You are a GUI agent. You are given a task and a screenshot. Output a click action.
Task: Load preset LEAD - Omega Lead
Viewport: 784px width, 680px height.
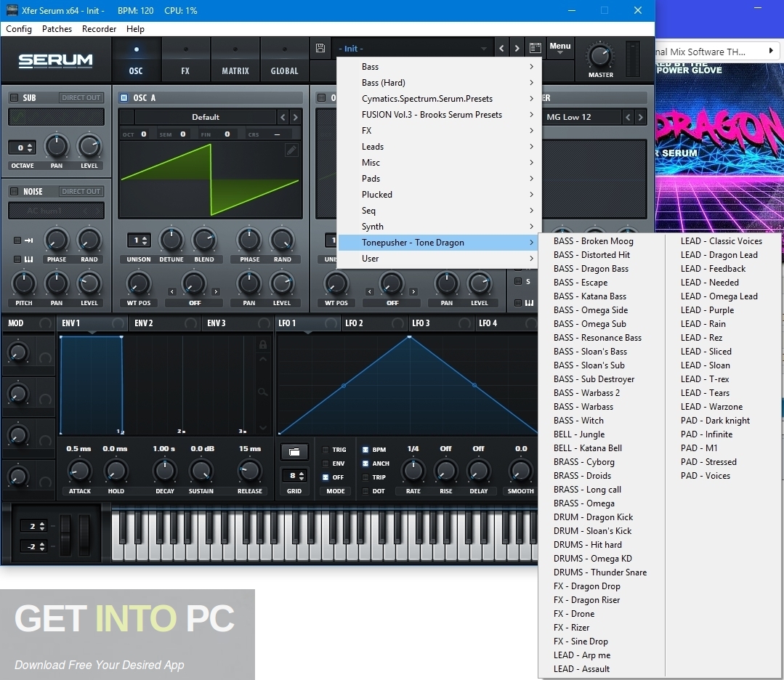724,296
